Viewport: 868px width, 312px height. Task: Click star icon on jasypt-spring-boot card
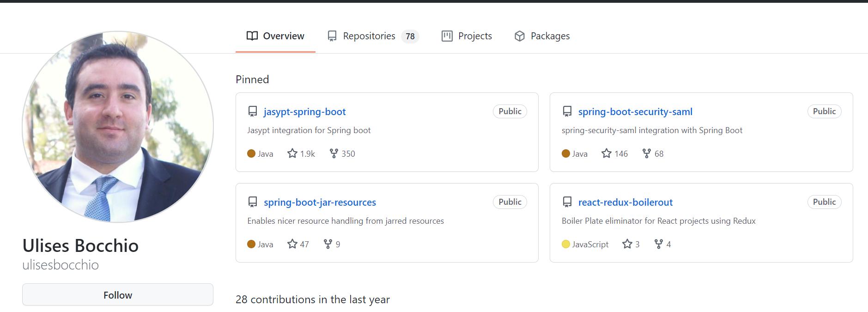[292, 153]
